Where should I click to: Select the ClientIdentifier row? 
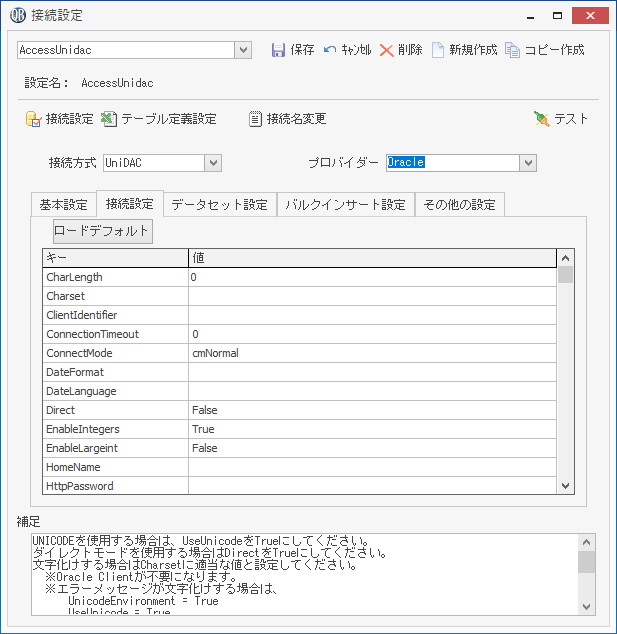[x=300, y=315]
